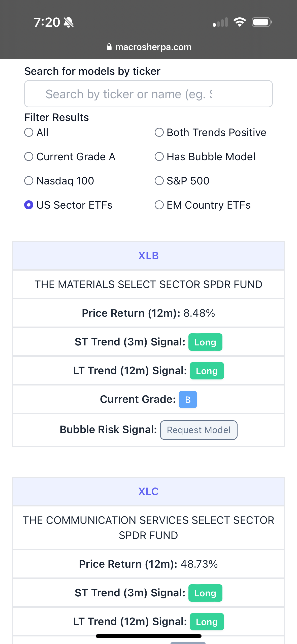This screenshot has height=644, width=297.
Task: Tap the cellular signal bars icon
Action: point(220,22)
